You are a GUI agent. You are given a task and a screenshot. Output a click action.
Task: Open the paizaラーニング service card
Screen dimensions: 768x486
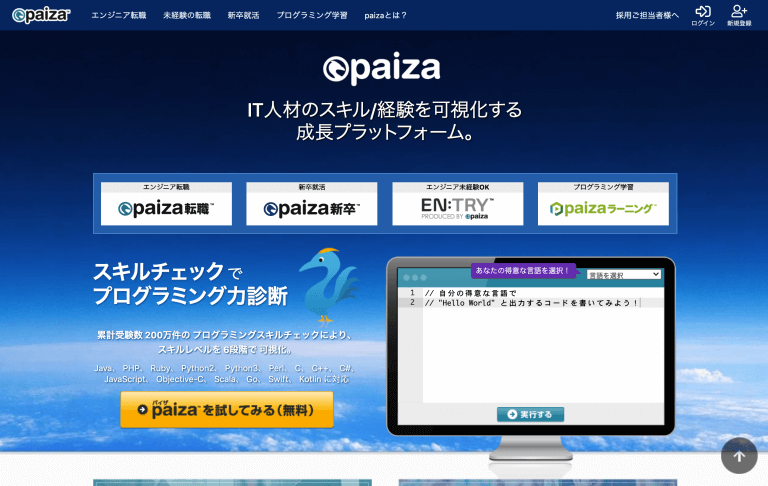[603, 204]
